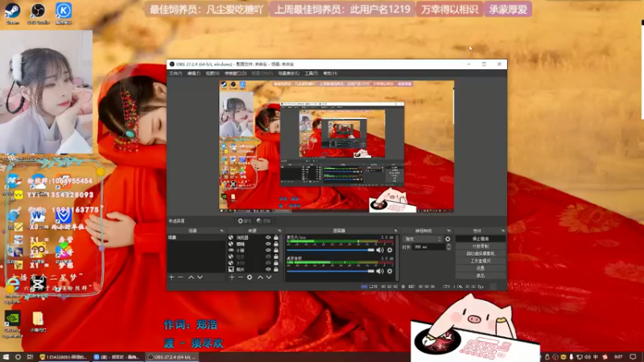644x362 pixels.
Task: Open 文件(F) menu in OBS
Action: point(175,73)
